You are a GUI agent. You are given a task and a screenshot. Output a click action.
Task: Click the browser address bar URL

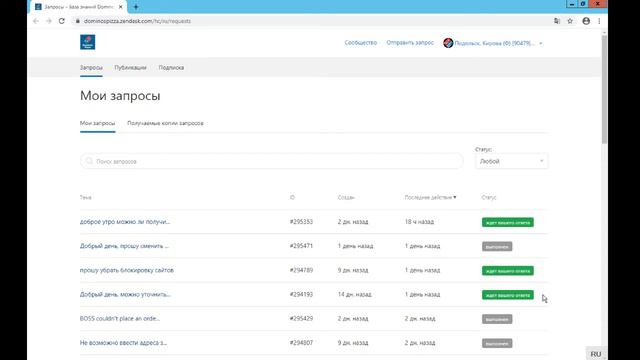click(x=137, y=21)
